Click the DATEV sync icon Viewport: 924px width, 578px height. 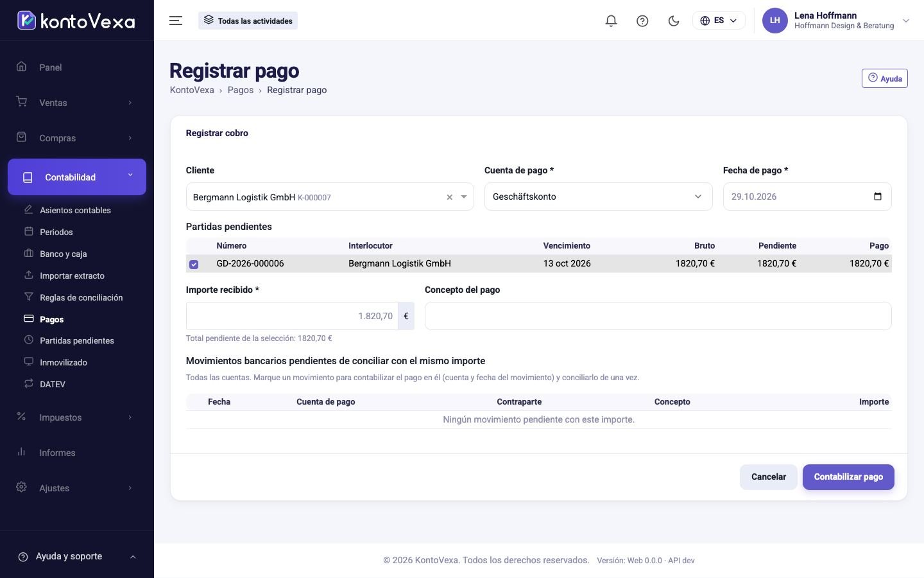(28, 383)
